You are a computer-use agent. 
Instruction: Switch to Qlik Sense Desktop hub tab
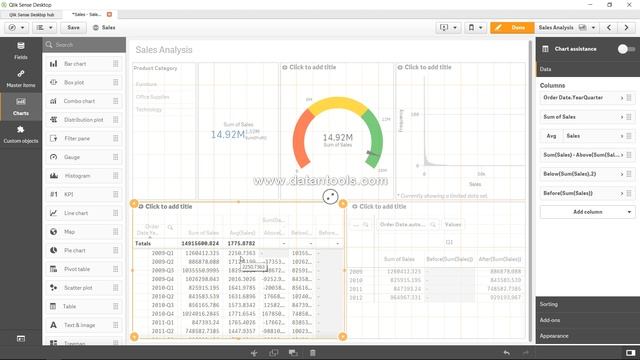(x=31, y=15)
